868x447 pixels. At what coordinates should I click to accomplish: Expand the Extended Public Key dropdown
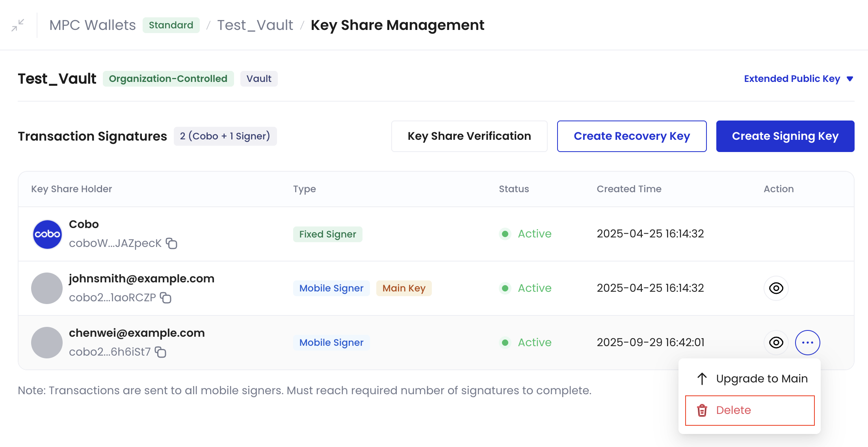(x=792, y=79)
